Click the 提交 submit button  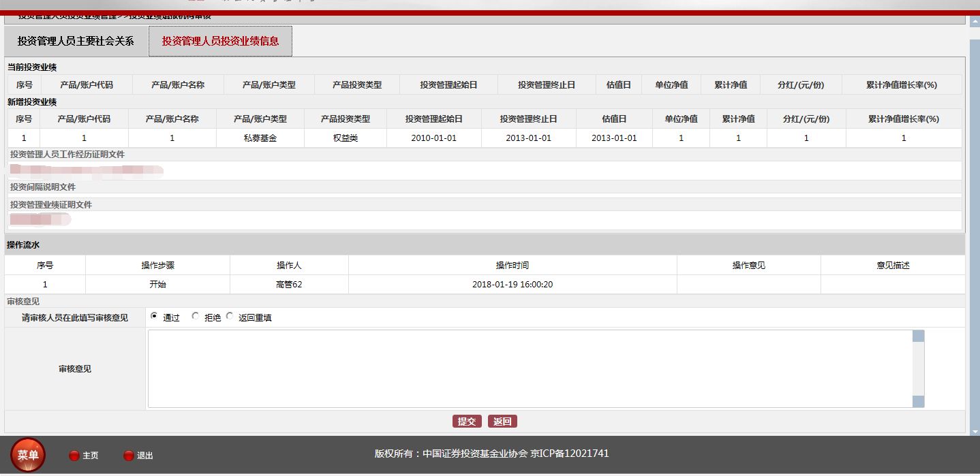point(467,422)
